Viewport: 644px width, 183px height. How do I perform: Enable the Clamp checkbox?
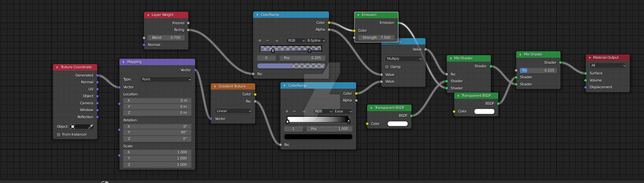[x=387, y=67]
